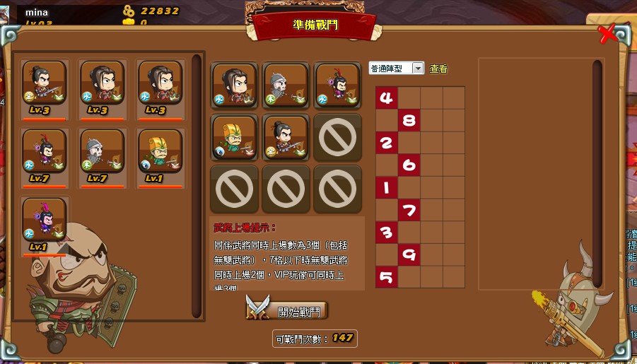Click the 查看 link beside formation
This screenshot has height=364, width=637.
(x=438, y=69)
